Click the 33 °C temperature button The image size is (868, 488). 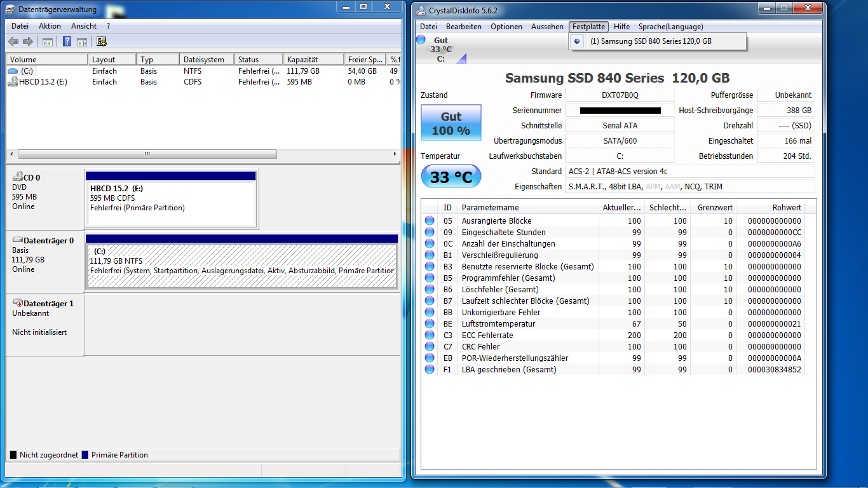coord(451,177)
